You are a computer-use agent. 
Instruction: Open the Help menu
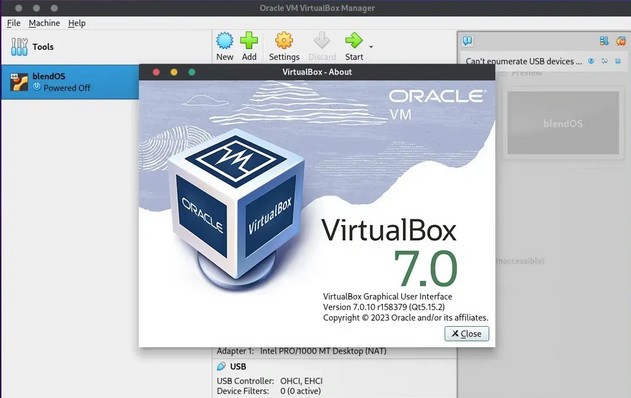pos(76,23)
